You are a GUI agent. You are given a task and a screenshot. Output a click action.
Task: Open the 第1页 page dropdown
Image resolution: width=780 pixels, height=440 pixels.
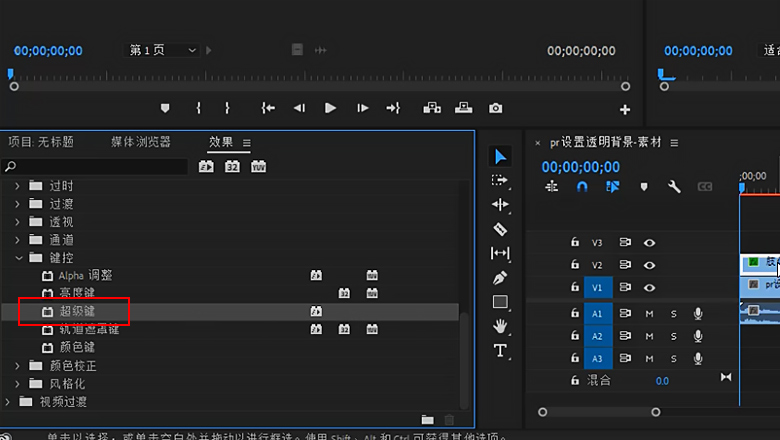161,50
